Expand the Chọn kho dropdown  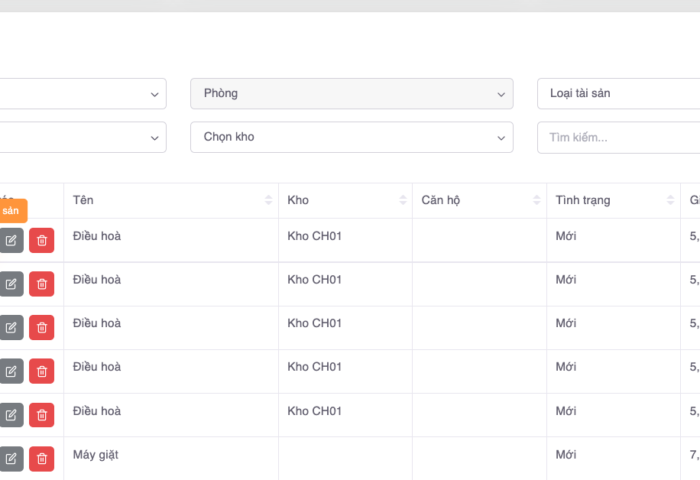pyautogui.click(x=351, y=137)
